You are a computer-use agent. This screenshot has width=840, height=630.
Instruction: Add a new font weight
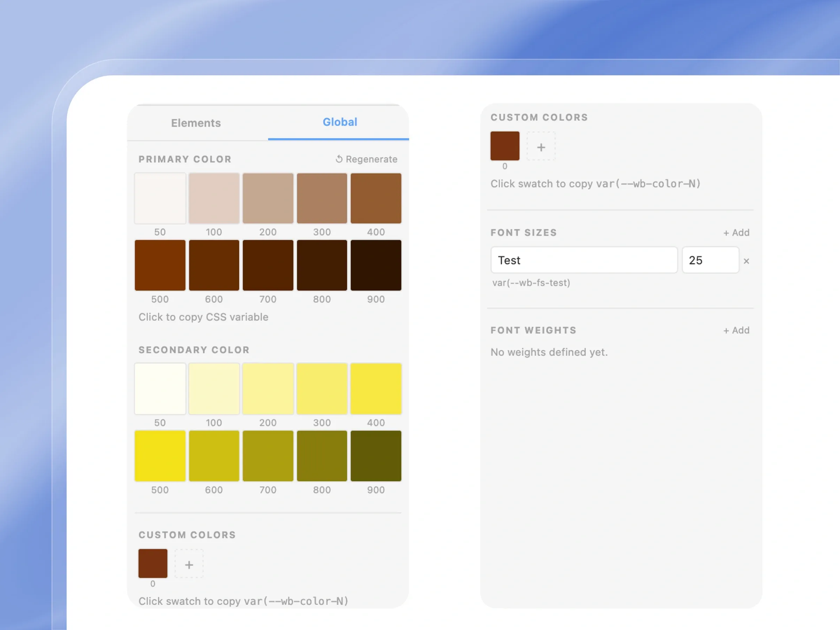tap(736, 330)
